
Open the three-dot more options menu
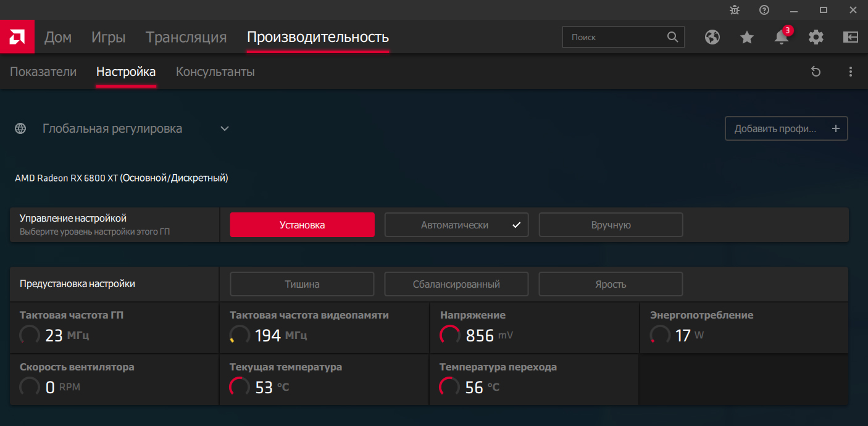click(851, 72)
